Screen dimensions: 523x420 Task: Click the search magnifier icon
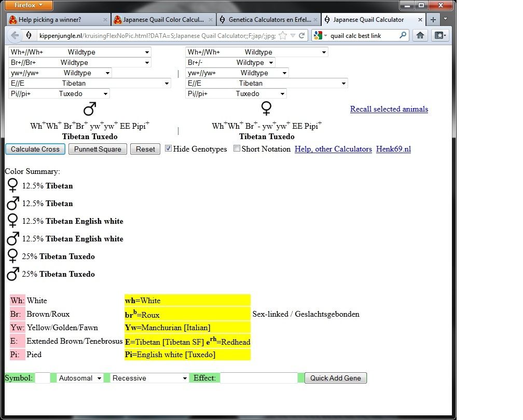(x=403, y=35)
